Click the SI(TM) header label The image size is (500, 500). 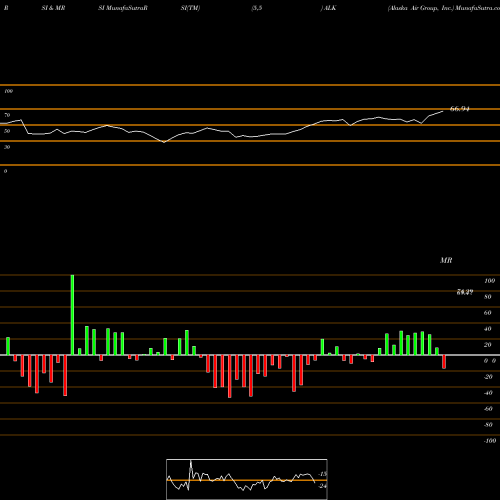[190, 8]
